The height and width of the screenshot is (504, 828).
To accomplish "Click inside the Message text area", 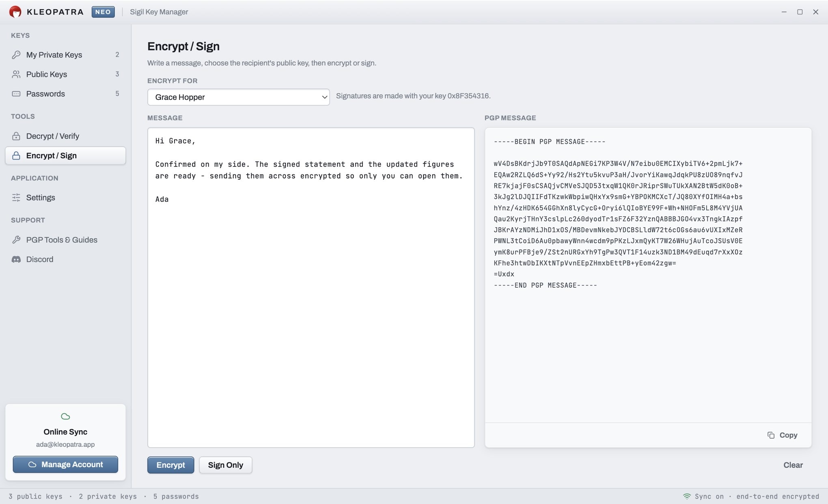I will 311,288.
